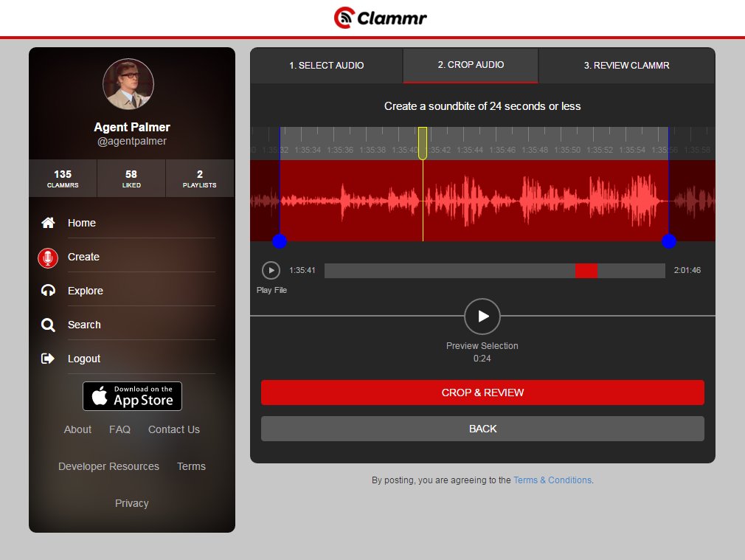Click the 1:35:41 current time label

pos(302,270)
